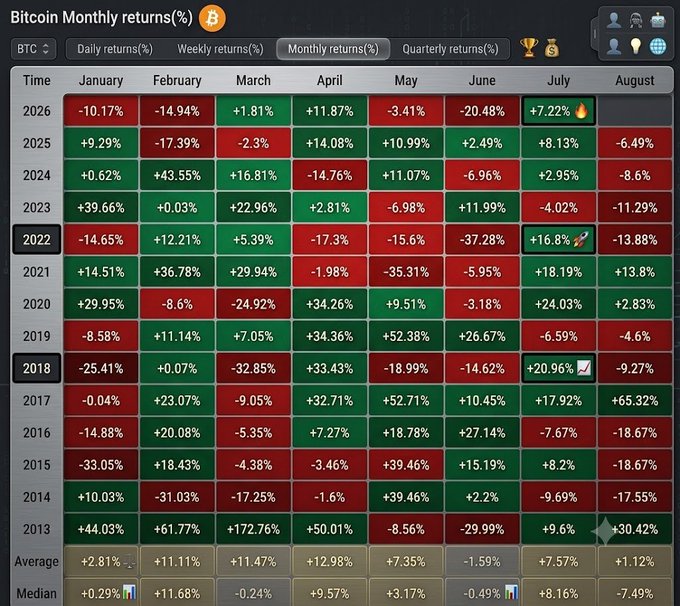Click the April column header
Image resolution: width=680 pixels, height=606 pixels.
pyautogui.click(x=330, y=80)
